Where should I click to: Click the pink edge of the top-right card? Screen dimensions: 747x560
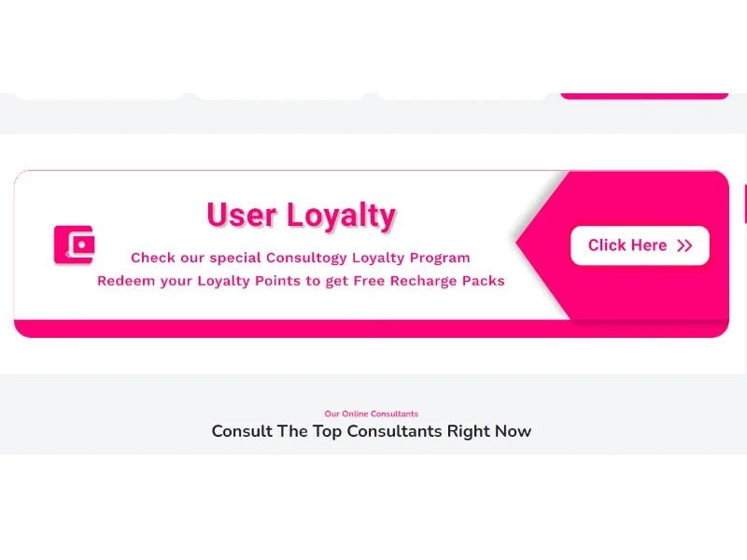pyautogui.click(x=644, y=96)
